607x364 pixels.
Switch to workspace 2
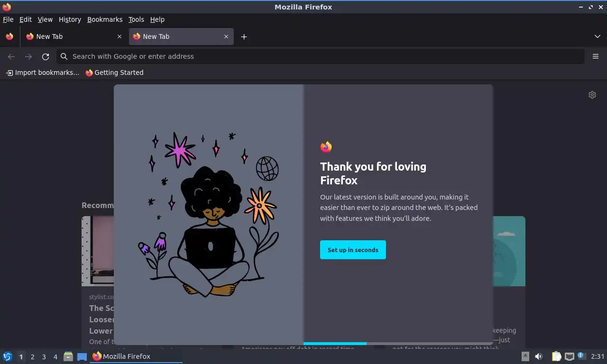[32, 357]
